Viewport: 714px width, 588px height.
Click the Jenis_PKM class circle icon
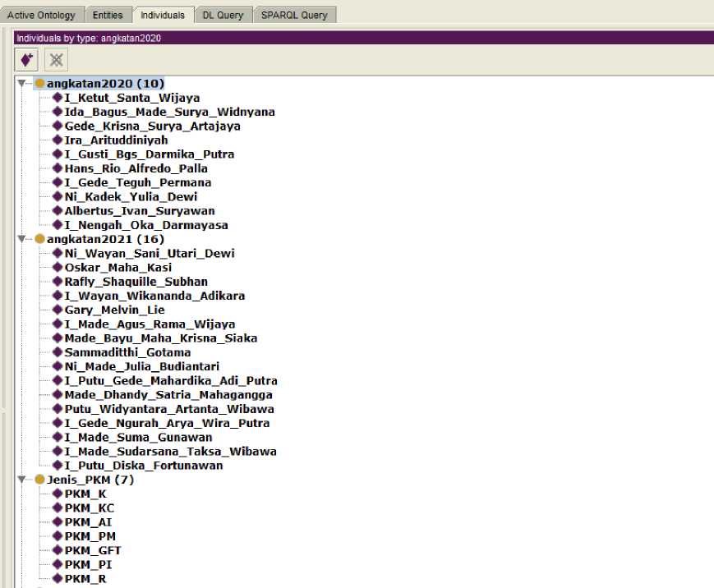pyautogui.click(x=39, y=480)
